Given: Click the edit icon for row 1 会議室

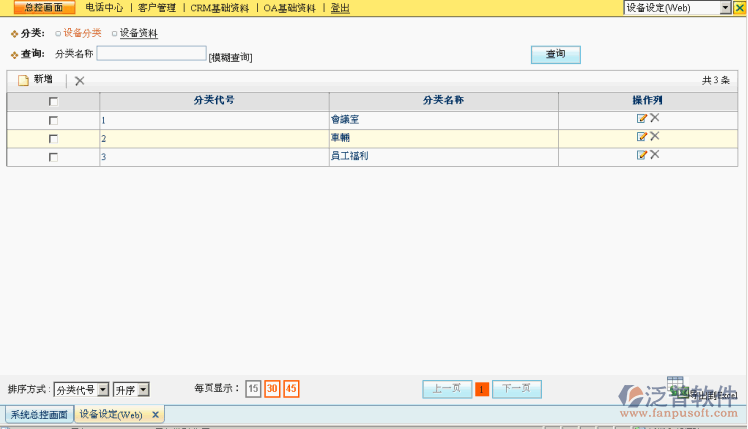Looking at the screenshot, I should [642, 119].
